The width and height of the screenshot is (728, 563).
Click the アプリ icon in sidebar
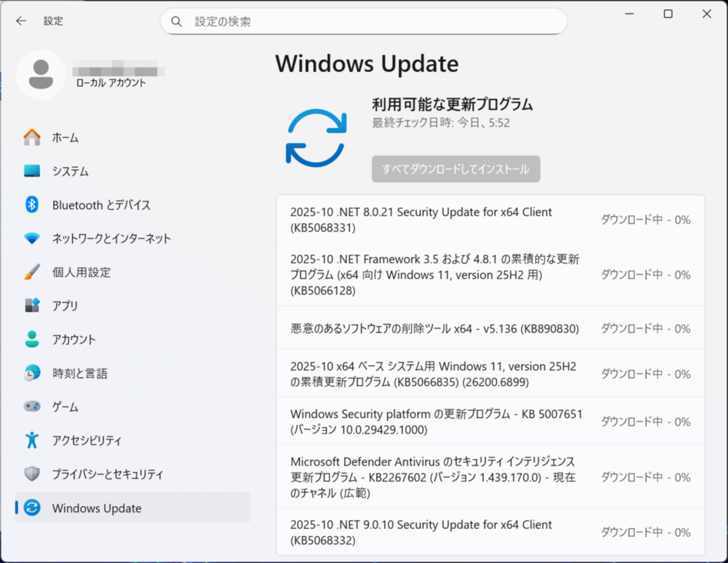(32, 305)
